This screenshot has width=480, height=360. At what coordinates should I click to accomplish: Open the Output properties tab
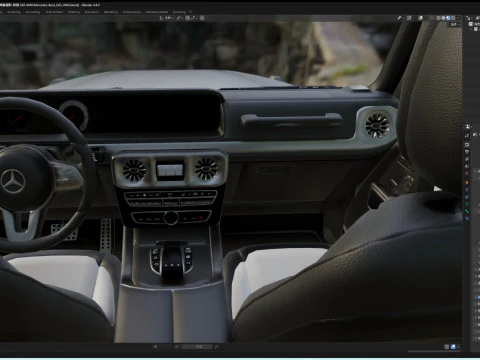pos(467,152)
